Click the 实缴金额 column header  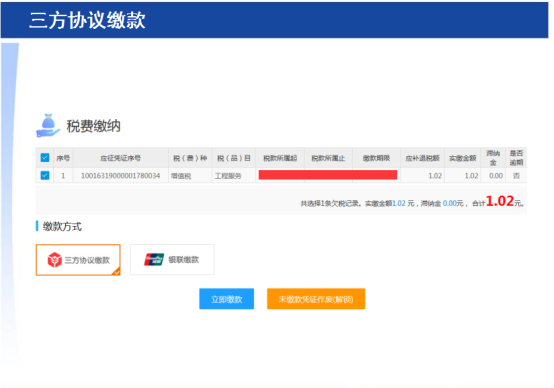[463, 158]
